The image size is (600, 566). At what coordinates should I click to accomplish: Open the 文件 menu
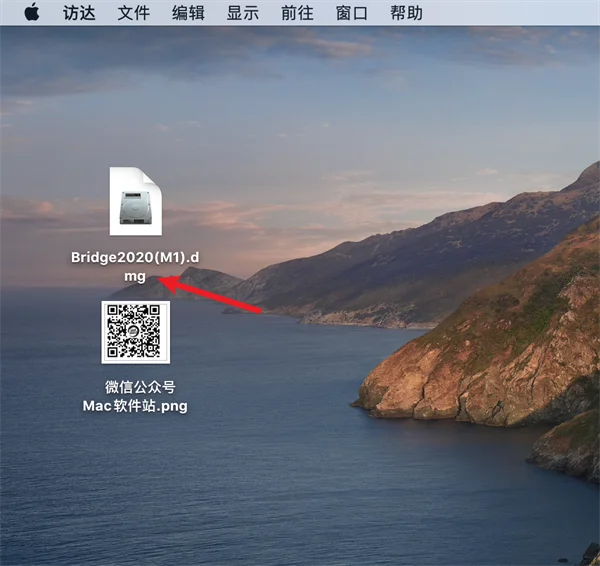133,13
